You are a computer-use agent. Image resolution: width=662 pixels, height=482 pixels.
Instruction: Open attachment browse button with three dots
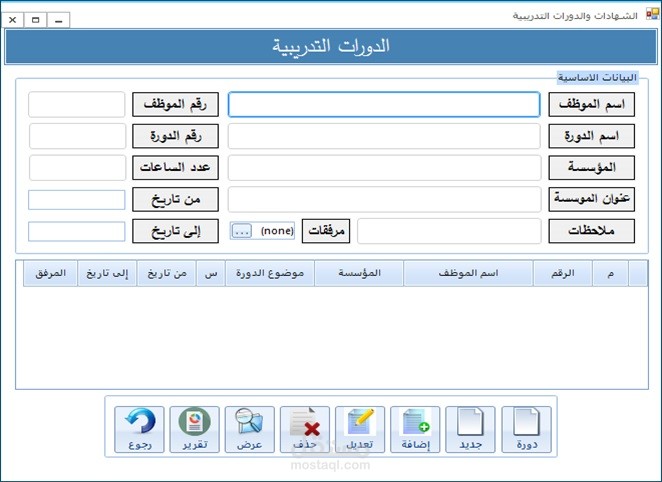tap(242, 231)
